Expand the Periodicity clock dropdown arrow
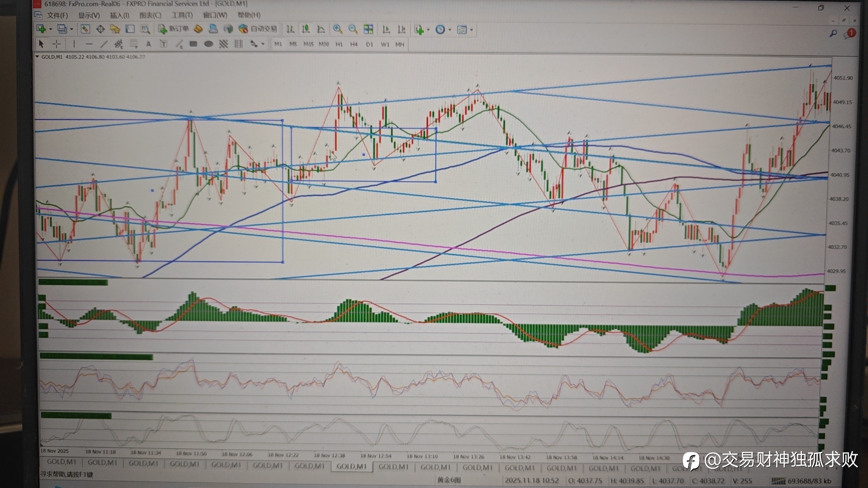 pos(450,30)
